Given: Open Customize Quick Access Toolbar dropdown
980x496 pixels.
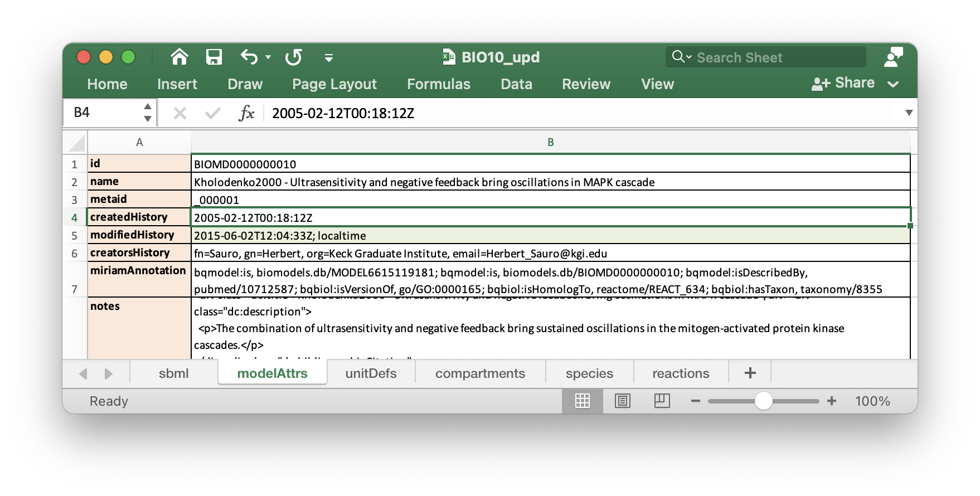Looking at the screenshot, I should (x=329, y=57).
